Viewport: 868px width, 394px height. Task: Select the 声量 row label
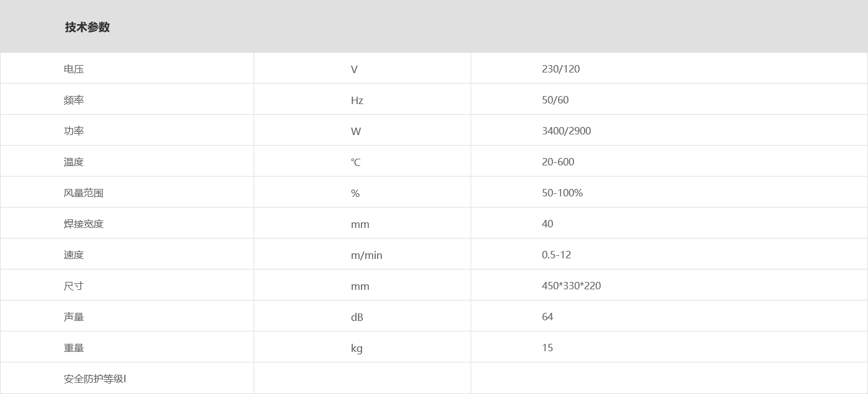74,317
